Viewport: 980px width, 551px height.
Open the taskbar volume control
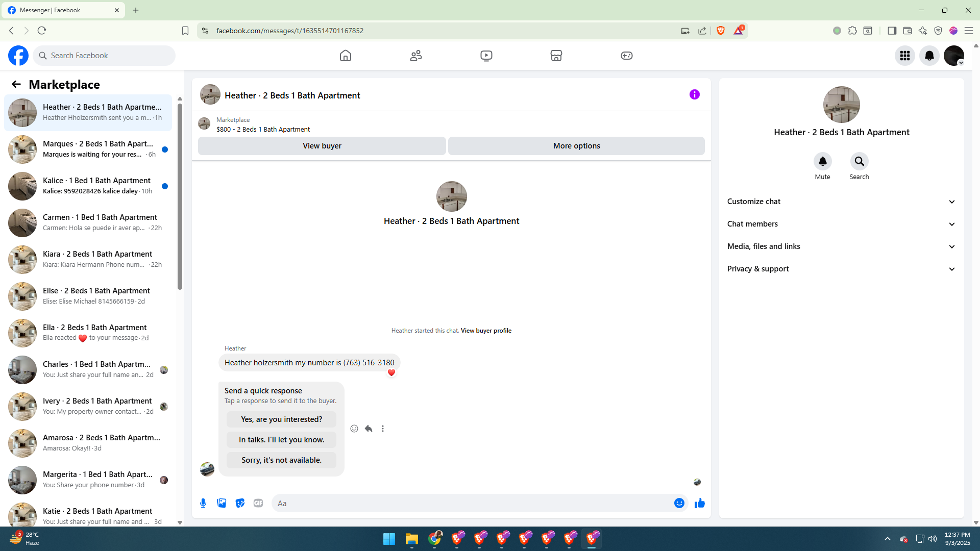click(x=933, y=539)
